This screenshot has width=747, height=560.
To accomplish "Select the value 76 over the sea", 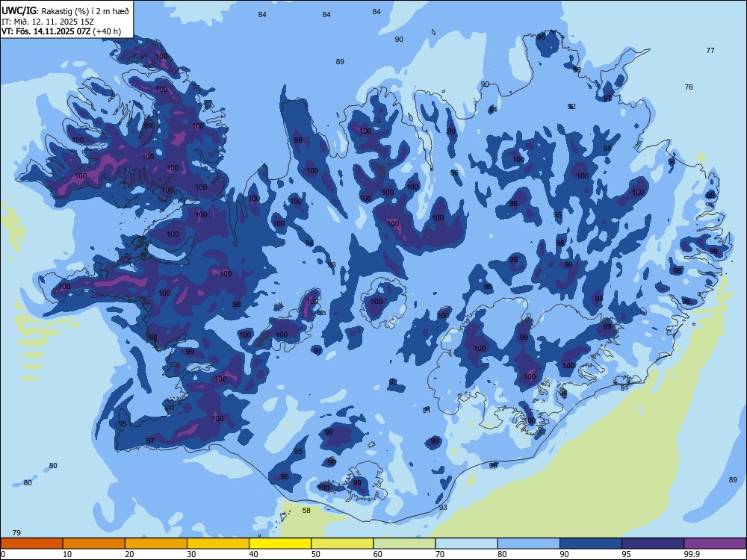I will 689,87.
